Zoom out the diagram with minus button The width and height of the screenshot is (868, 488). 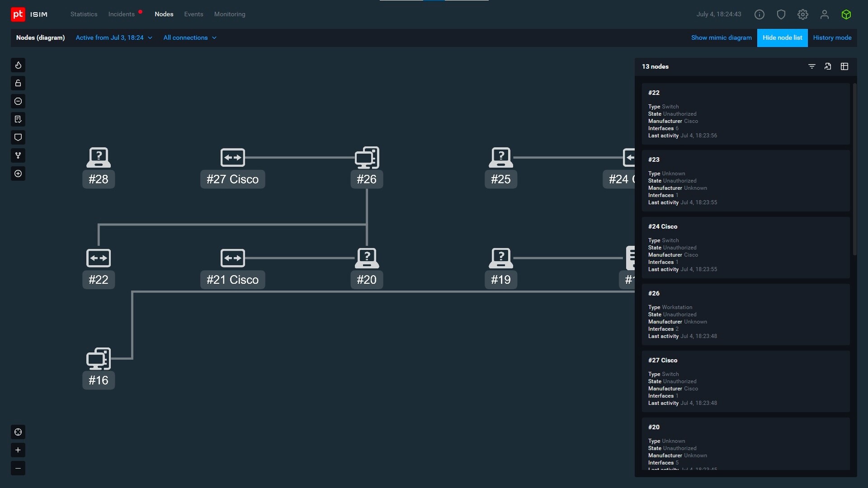click(18, 468)
